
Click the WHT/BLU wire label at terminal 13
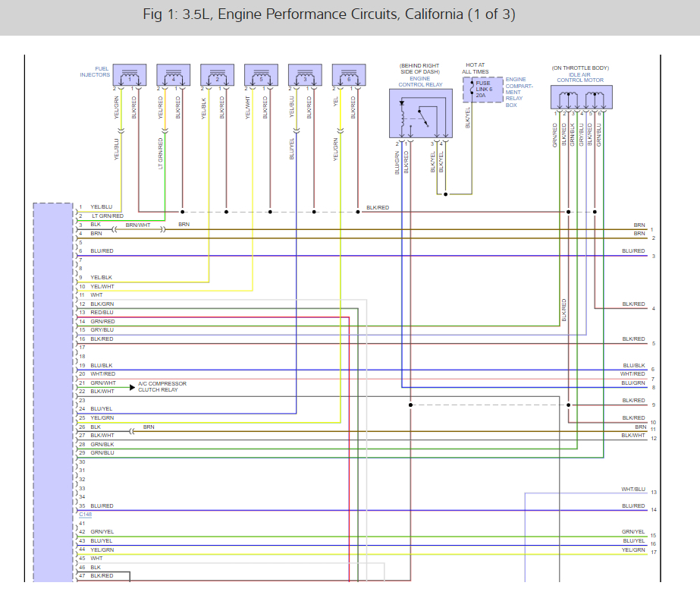click(633, 490)
